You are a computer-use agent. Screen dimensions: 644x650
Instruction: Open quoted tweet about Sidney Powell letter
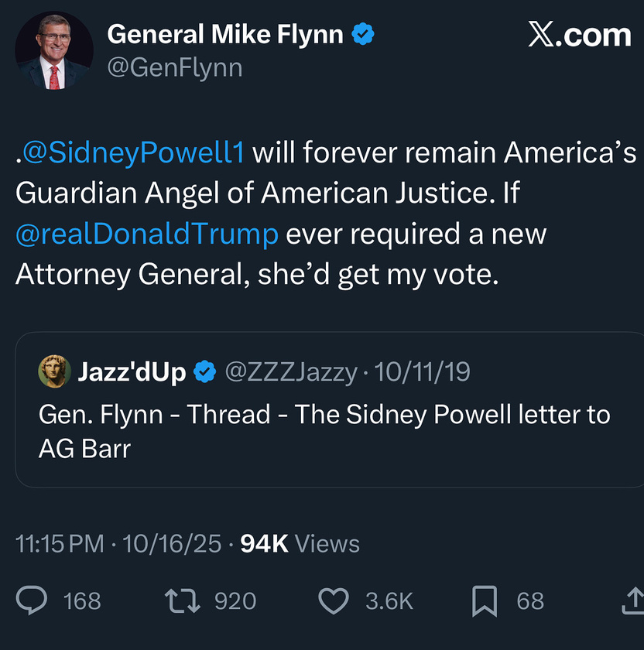point(325,430)
